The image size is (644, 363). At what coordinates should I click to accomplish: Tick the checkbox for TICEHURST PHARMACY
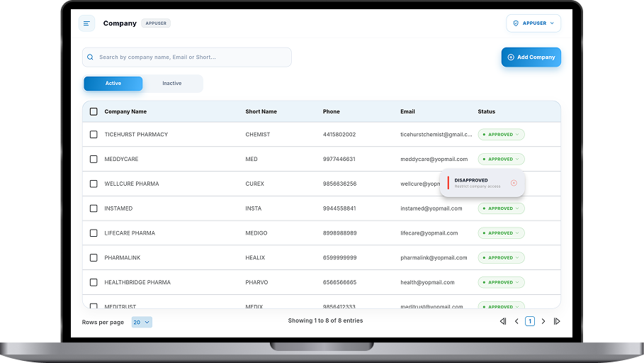click(x=94, y=135)
